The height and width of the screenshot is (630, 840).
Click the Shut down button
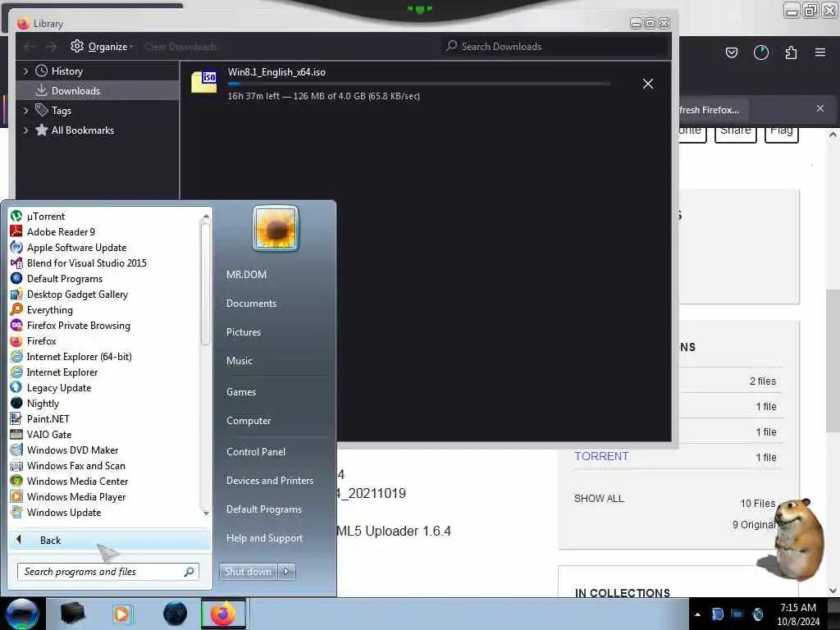(248, 571)
